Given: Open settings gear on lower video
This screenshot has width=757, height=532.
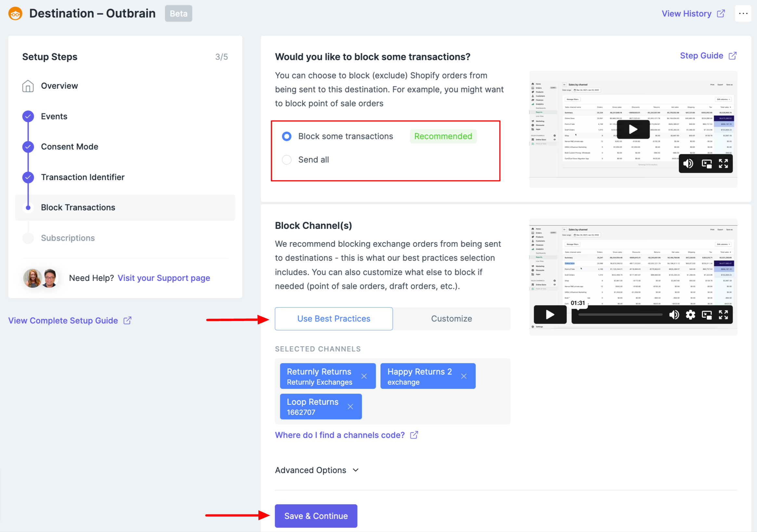Looking at the screenshot, I should [x=690, y=315].
